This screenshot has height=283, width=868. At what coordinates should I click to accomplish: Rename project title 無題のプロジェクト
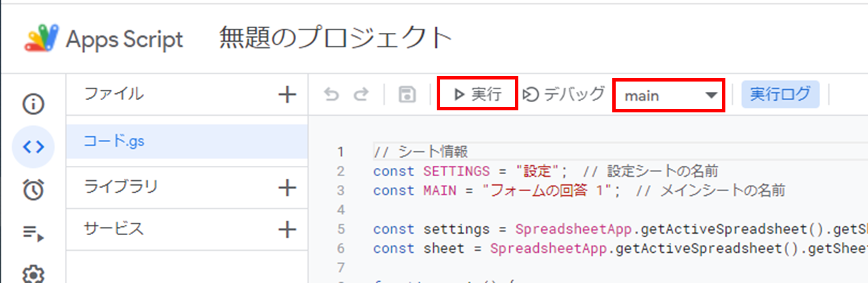tap(336, 38)
